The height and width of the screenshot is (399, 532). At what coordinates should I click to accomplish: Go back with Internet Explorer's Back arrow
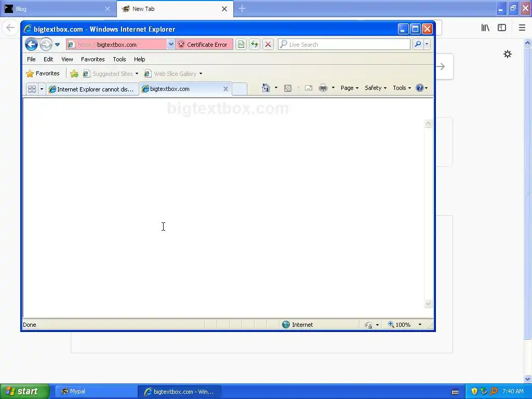point(31,45)
